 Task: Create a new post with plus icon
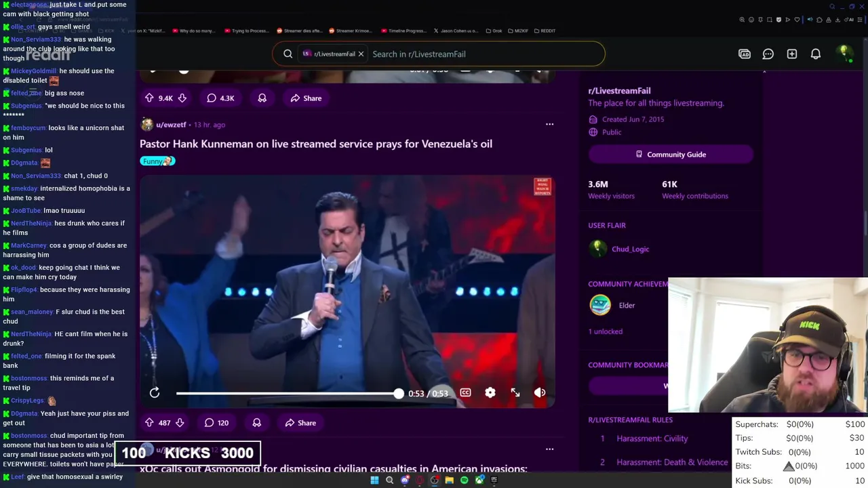click(x=792, y=54)
